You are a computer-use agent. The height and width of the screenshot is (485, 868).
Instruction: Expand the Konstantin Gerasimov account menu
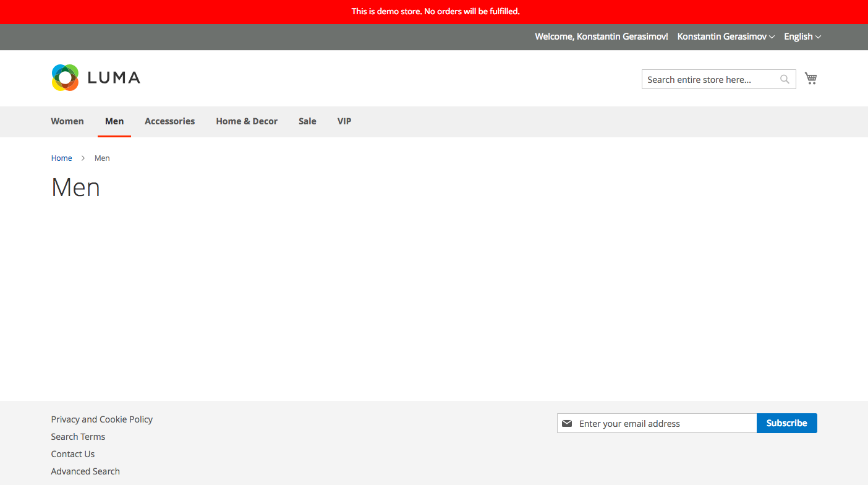click(x=725, y=36)
